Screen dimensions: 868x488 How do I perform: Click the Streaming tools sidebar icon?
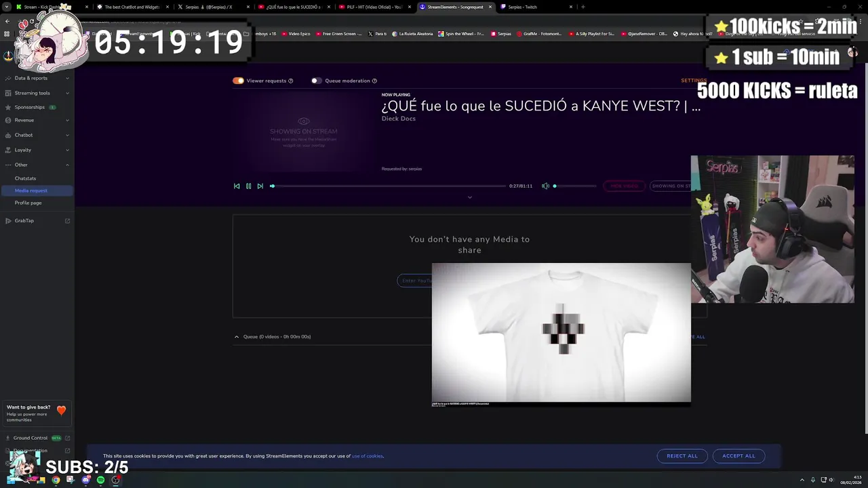(9, 93)
